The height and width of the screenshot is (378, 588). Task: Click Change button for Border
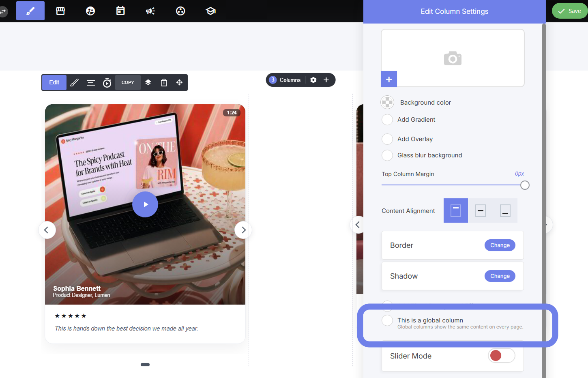coord(500,245)
